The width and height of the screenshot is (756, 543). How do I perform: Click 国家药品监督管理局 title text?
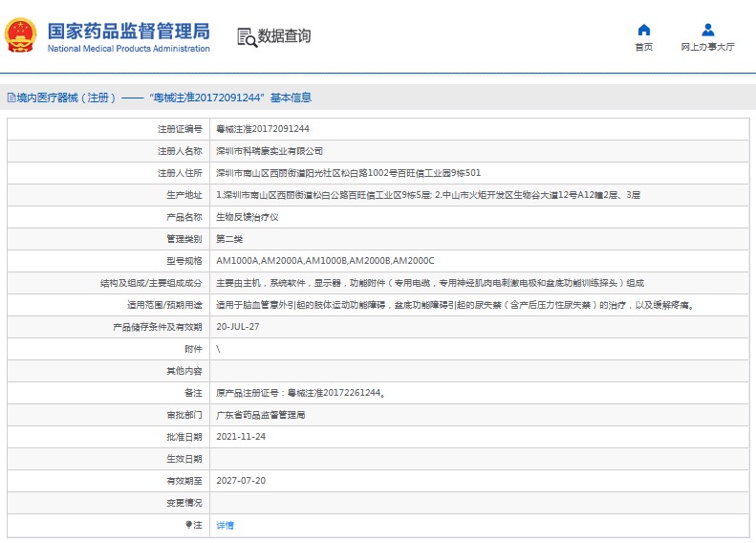[129, 31]
